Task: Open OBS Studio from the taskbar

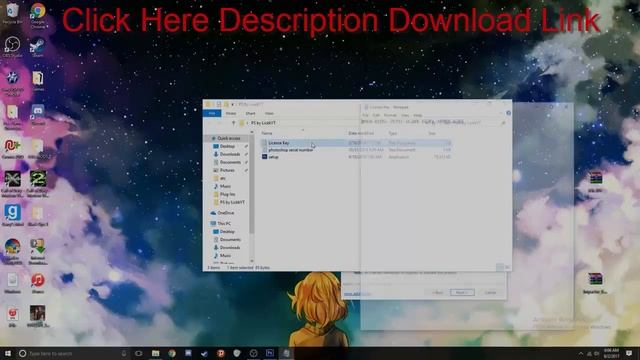Action: [x=253, y=353]
